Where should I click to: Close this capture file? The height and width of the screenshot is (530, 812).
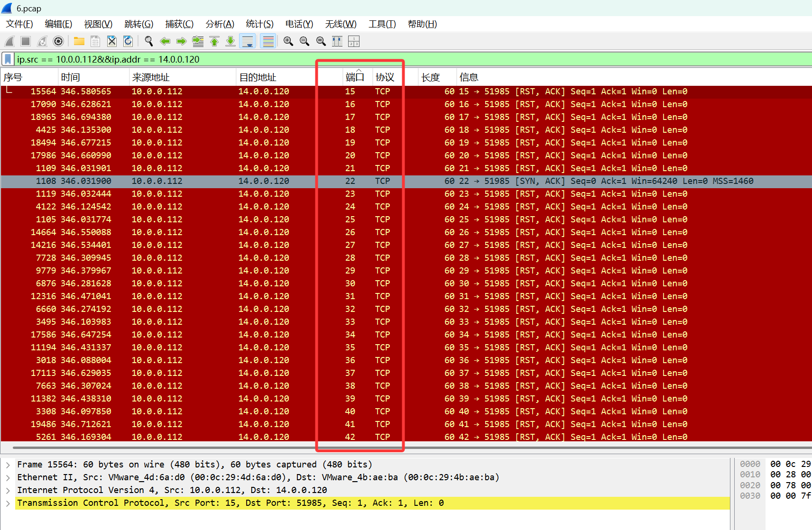point(112,41)
